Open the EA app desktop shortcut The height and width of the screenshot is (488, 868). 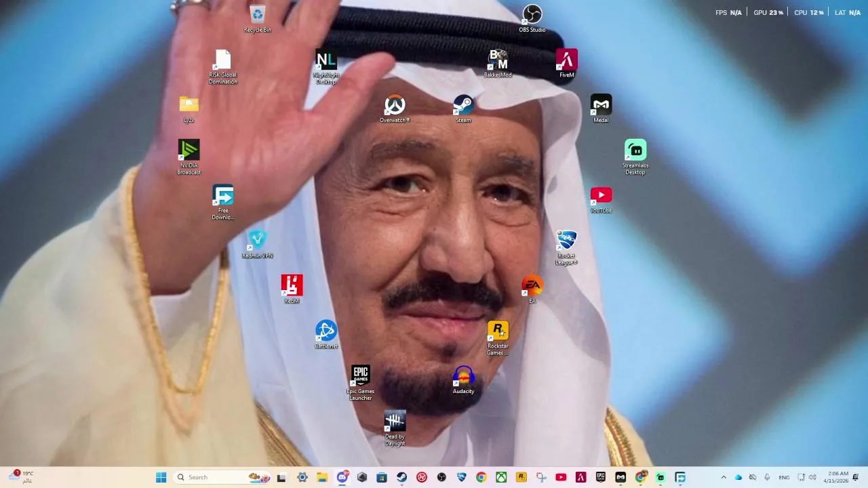click(532, 290)
